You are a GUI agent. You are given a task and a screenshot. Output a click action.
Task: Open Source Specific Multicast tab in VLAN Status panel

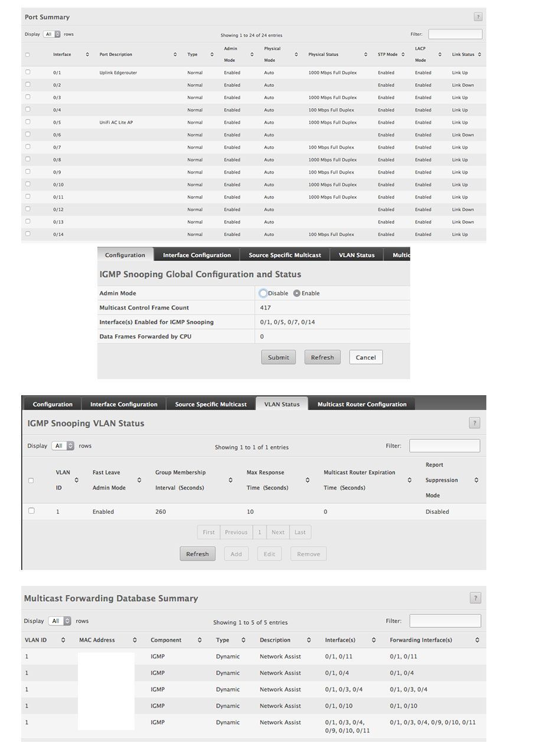click(211, 404)
